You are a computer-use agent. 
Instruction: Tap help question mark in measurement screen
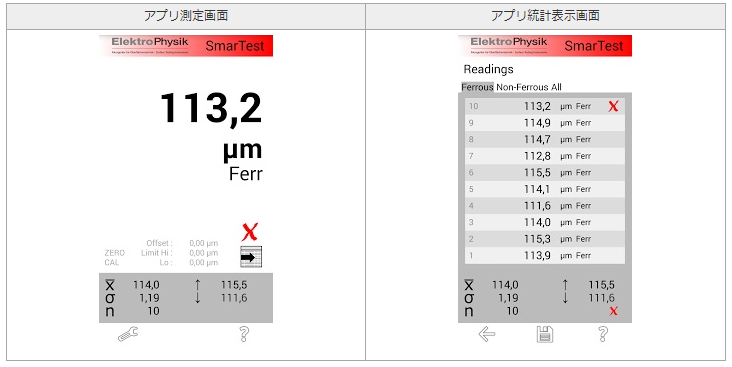pyautogui.click(x=244, y=334)
